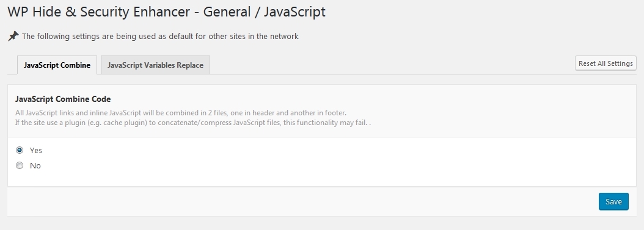Click the "Yes" option label text
This screenshot has height=230, width=644.
pos(36,151)
